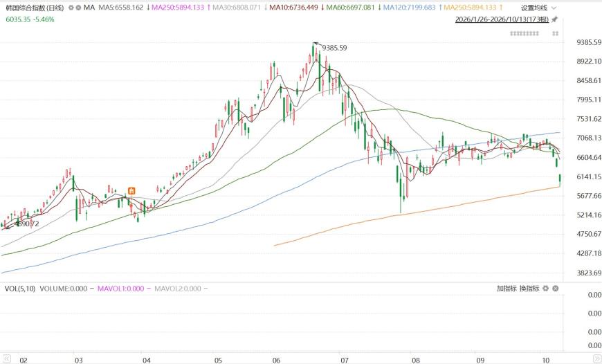Viewport: 602px width, 364px height.
Task: Select the green MA60:6697.081 label
Action: tap(350, 8)
